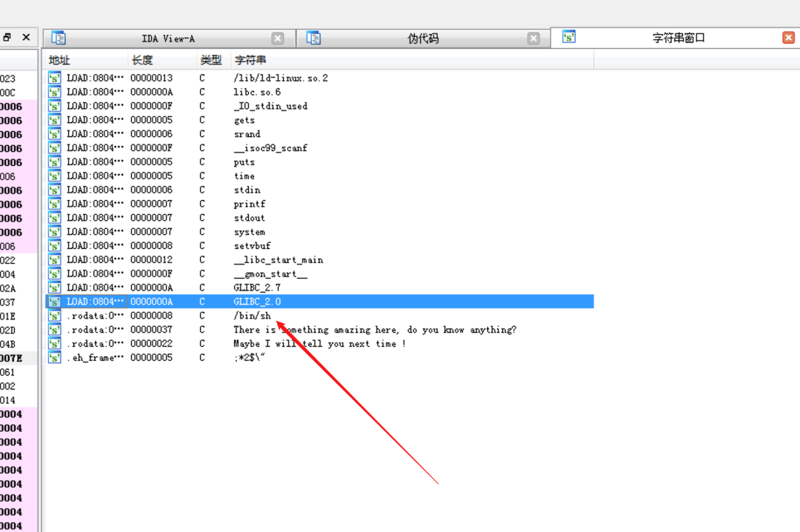Sort strings by 地址 column header
The width and height of the screenshot is (800, 532).
click(59, 60)
